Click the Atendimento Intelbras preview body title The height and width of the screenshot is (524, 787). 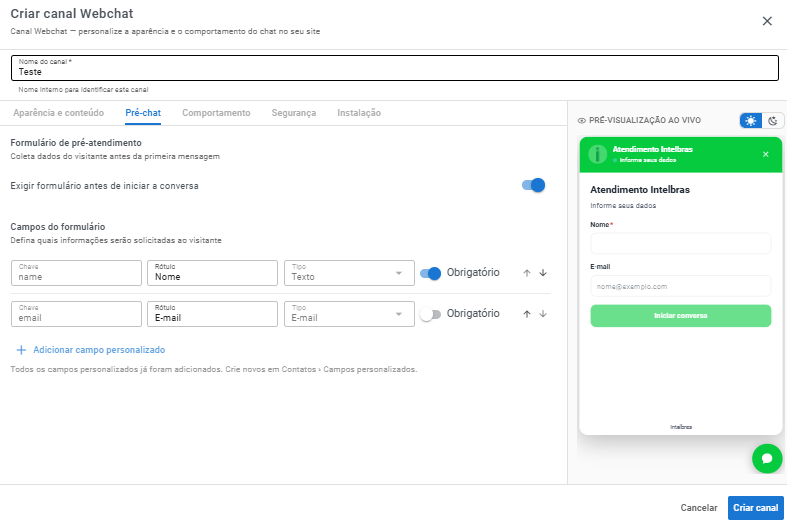(639, 190)
